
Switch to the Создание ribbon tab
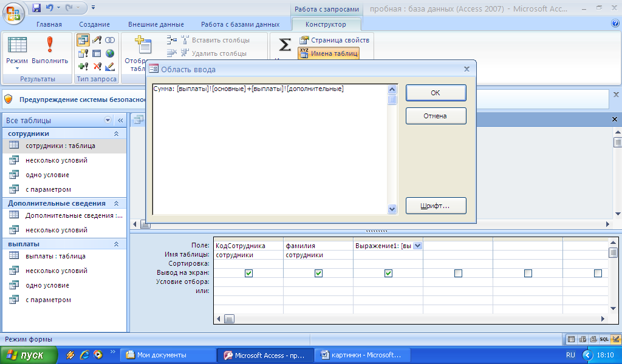pos(94,24)
